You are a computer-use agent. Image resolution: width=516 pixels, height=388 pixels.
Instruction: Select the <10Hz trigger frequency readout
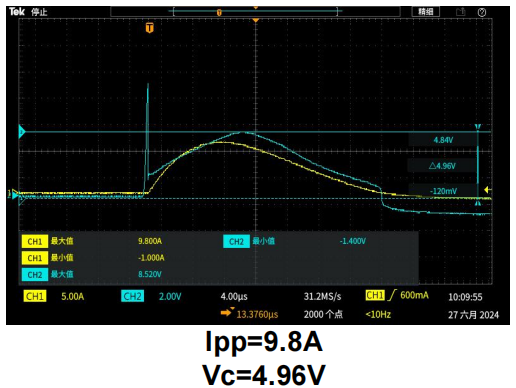378,314
